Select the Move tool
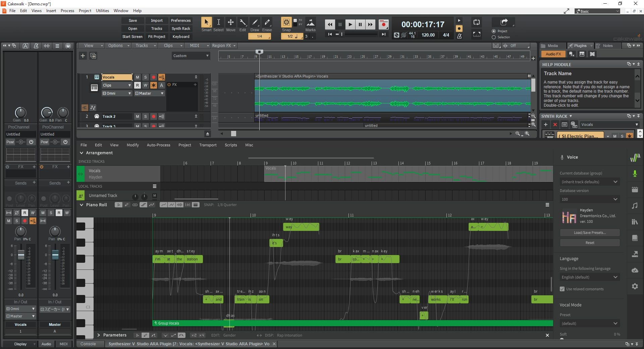 pos(230,23)
